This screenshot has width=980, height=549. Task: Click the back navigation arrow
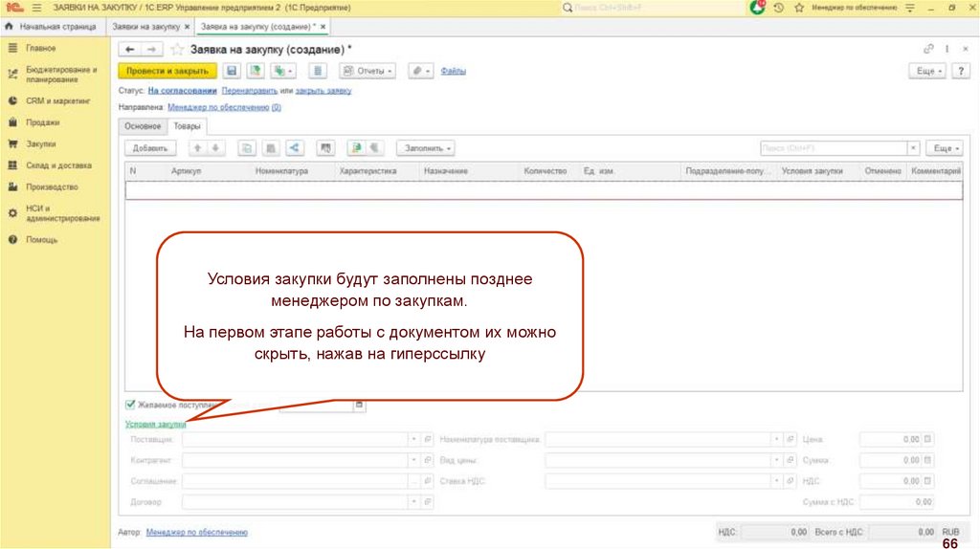[x=130, y=49]
